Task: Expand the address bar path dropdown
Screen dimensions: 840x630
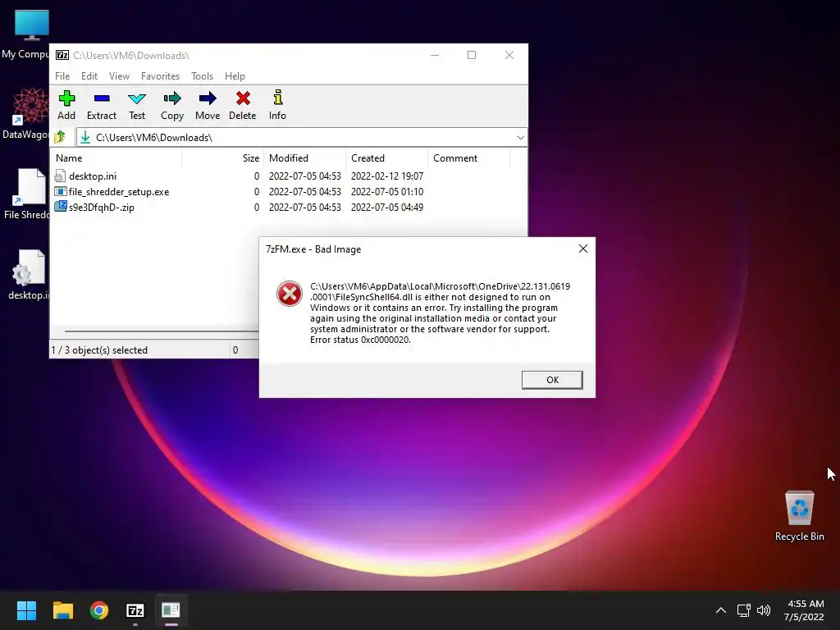Action: 520,138
